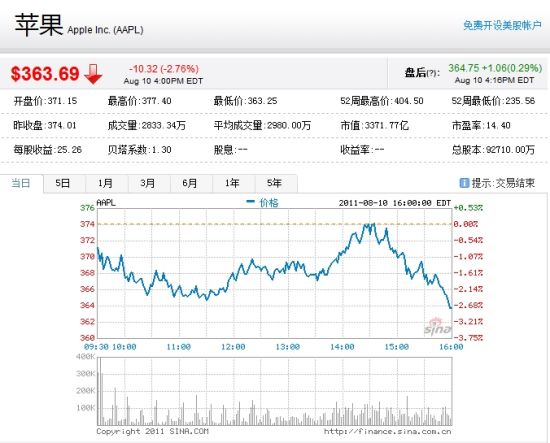Click the 股息:-- field
Screen dimensions: 550x443
[x=231, y=150]
